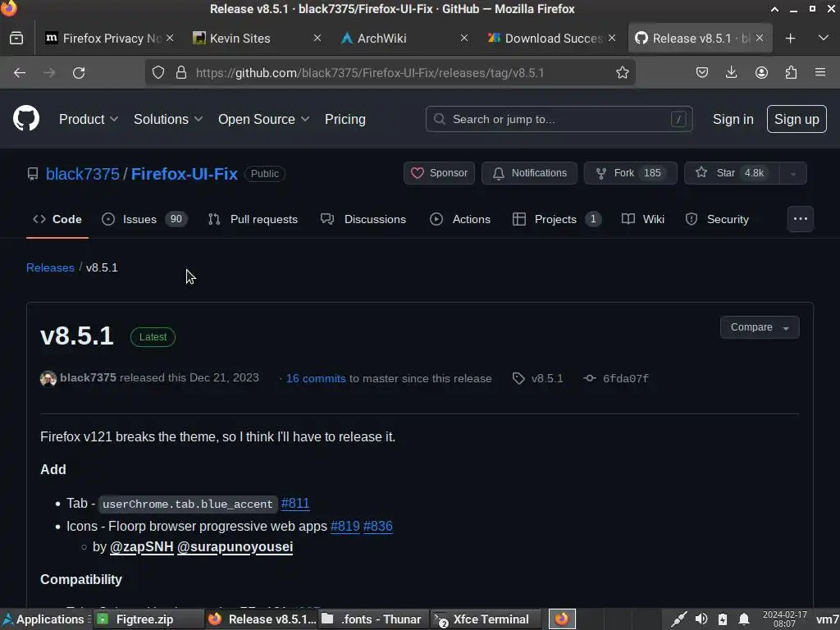Focus the Search or jump to field
The height and width of the screenshot is (630, 840).
point(559,119)
